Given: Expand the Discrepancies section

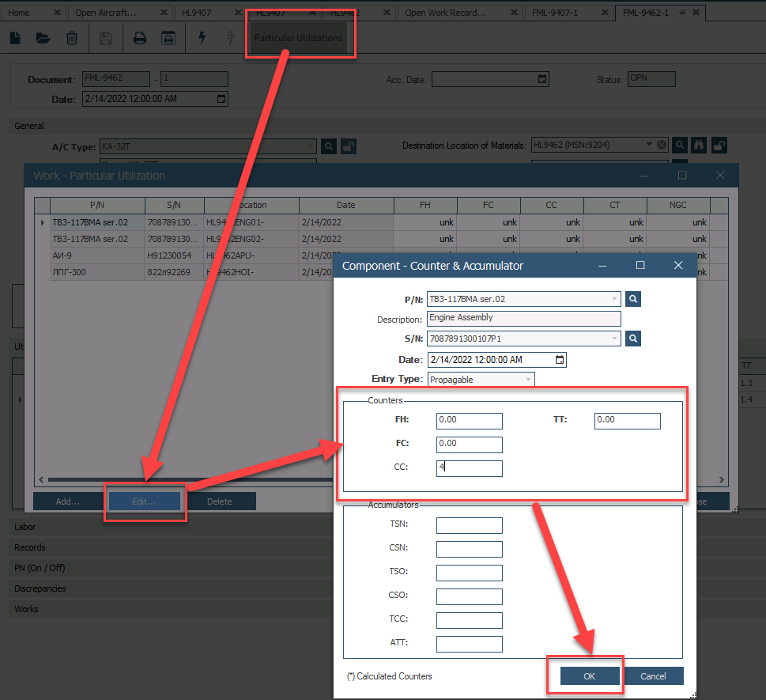Looking at the screenshot, I should (x=40, y=588).
